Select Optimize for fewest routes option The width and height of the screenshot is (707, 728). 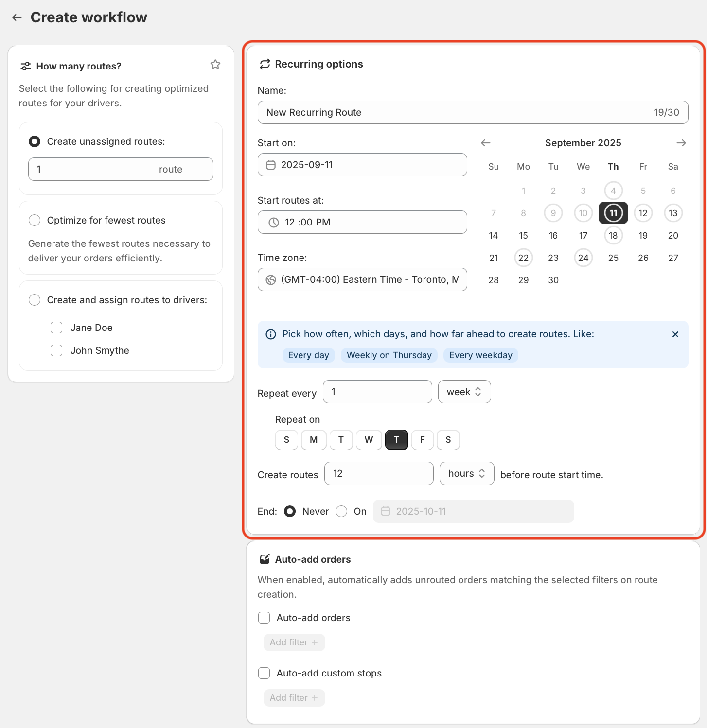click(x=35, y=220)
